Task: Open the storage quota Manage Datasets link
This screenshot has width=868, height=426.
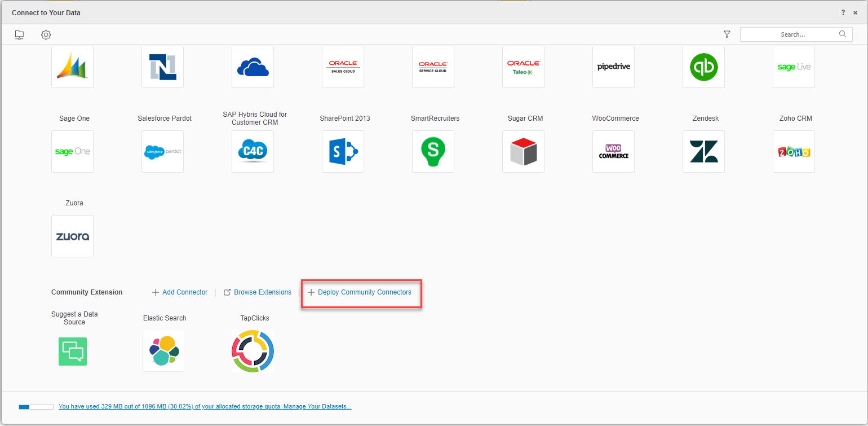Action: [205, 406]
